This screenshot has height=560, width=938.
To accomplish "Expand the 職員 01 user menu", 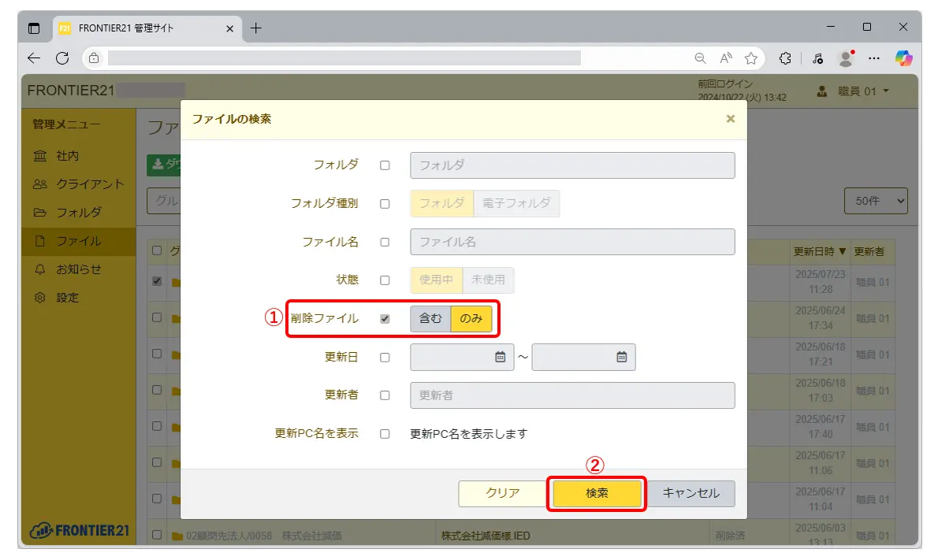I will click(854, 91).
